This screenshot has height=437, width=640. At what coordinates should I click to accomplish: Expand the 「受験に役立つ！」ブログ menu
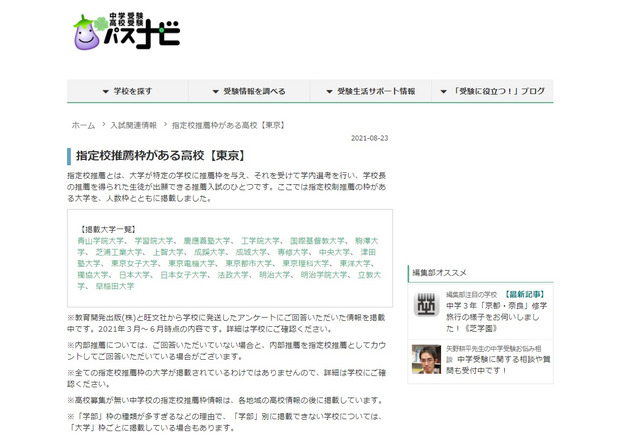point(492,91)
